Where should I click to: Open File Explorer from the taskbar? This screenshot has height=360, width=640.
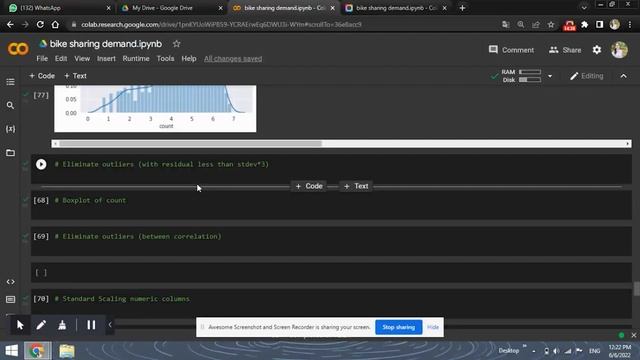tap(67, 351)
